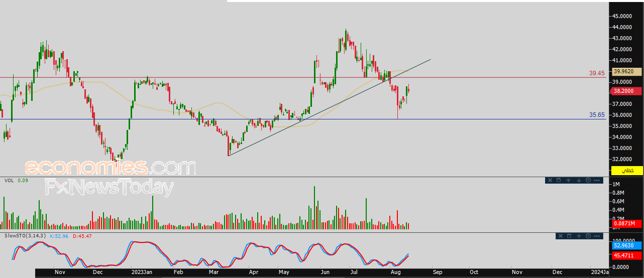
Task: Select the VOL indicator label
Action: pos(9,180)
